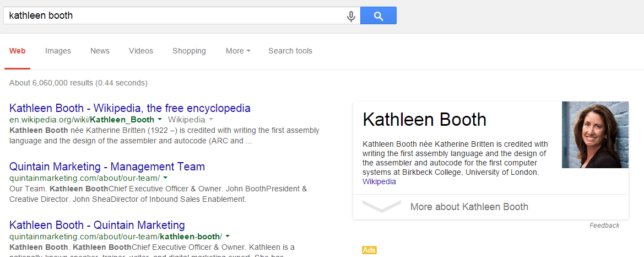Viewport: 644px width, 257px height.
Task: Switch to the News tab
Action: (x=100, y=51)
